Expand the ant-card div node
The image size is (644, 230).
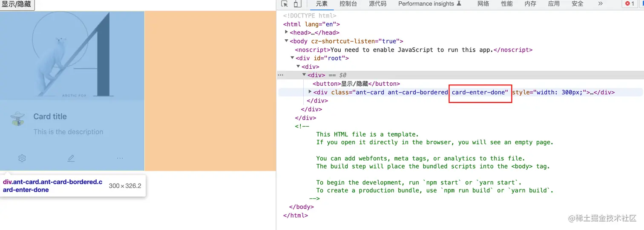click(x=310, y=92)
